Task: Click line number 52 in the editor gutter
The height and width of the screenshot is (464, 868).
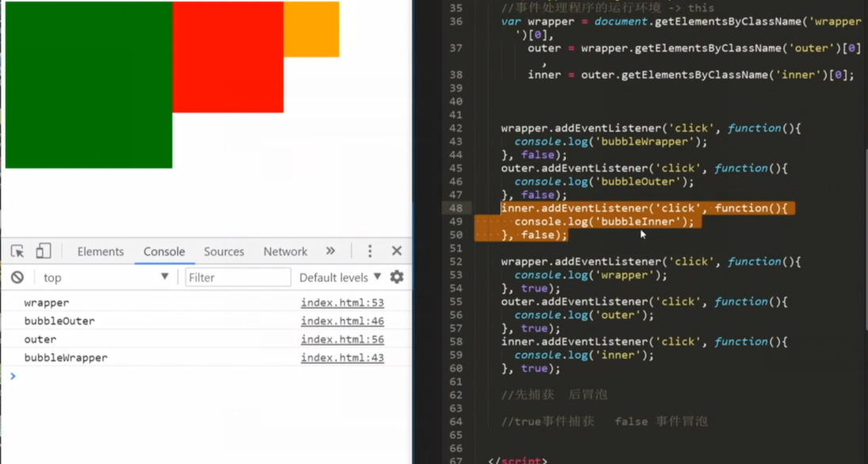Action: [x=455, y=261]
